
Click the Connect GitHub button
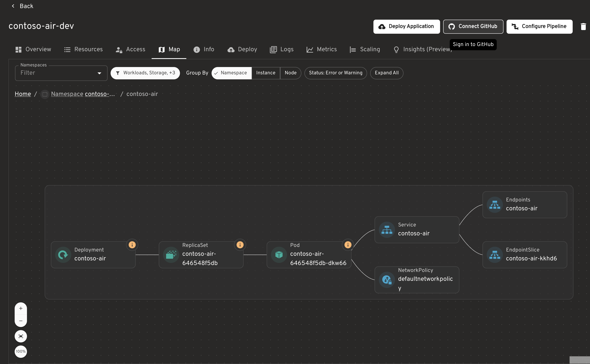(473, 27)
